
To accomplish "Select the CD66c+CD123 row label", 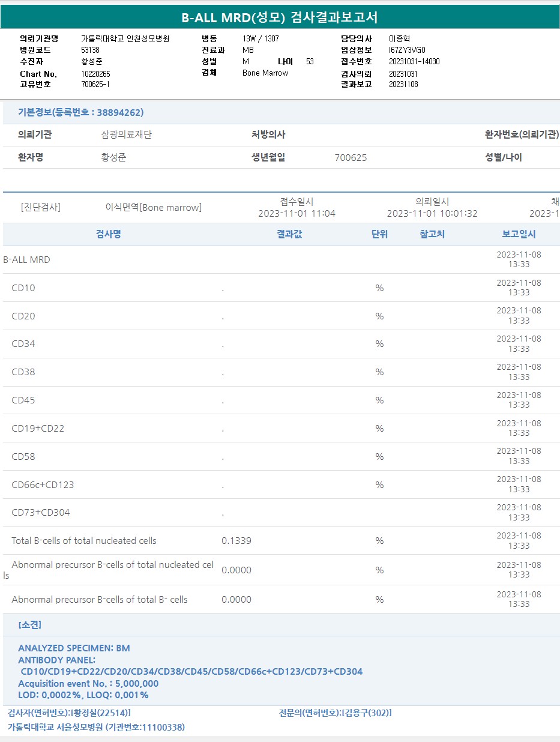I will [x=43, y=484].
